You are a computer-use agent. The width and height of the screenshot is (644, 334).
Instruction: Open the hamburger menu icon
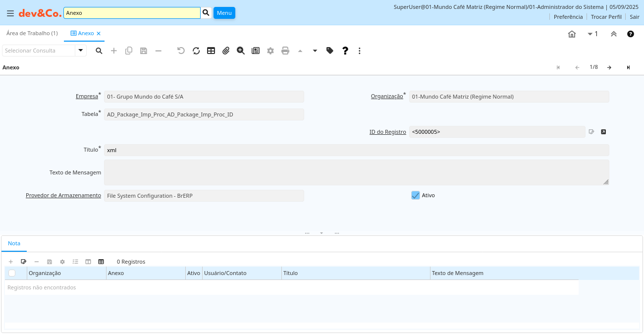[x=10, y=13]
